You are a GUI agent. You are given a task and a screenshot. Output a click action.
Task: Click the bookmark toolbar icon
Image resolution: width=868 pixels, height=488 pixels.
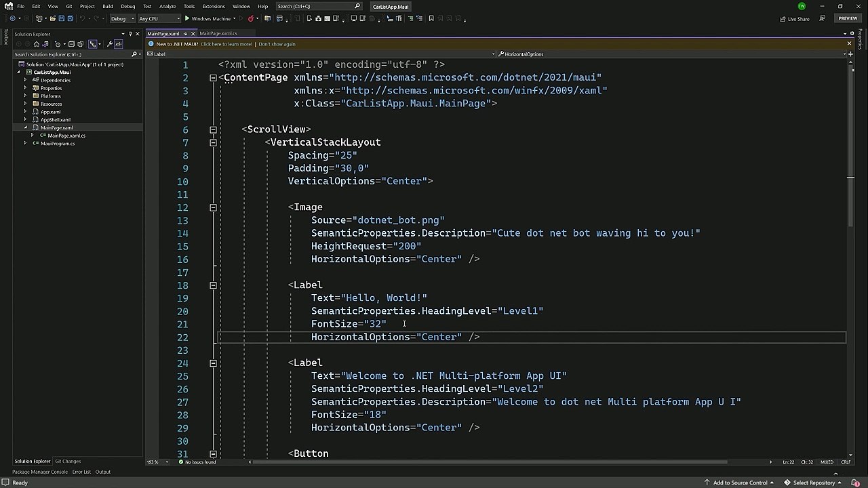pos(431,19)
